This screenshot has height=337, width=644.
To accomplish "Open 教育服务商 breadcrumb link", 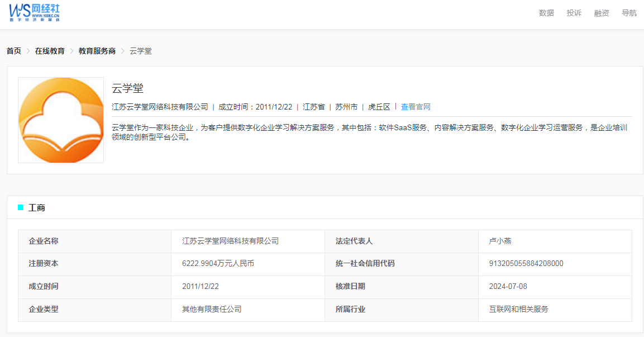I will click(97, 51).
